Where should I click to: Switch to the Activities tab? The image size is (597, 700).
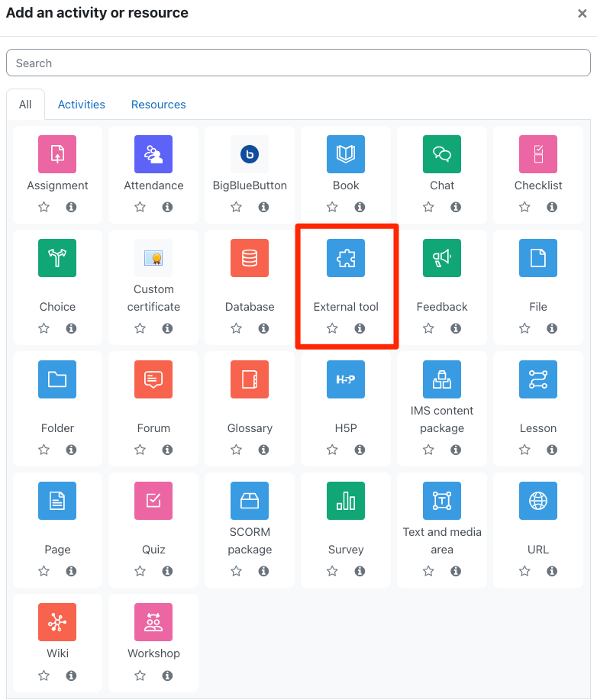pyautogui.click(x=81, y=105)
